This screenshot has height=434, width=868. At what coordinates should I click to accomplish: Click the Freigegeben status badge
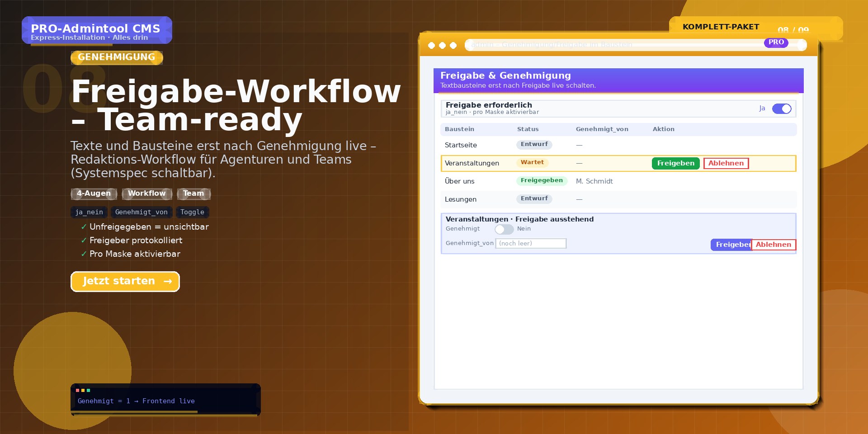[x=542, y=180]
